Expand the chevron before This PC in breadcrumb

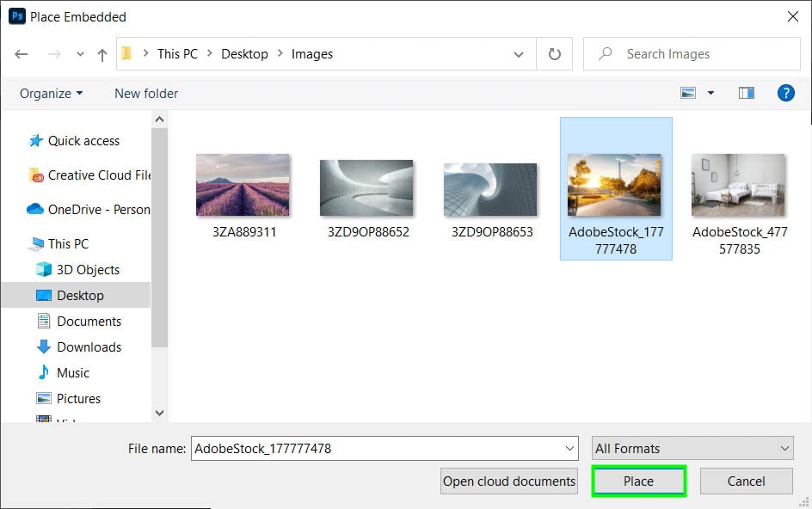(146, 53)
